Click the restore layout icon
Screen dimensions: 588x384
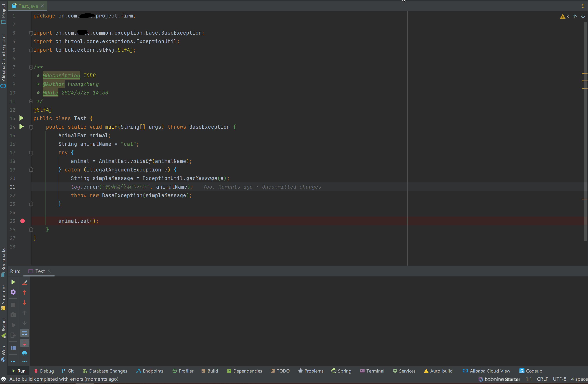click(x=13, y=348)
